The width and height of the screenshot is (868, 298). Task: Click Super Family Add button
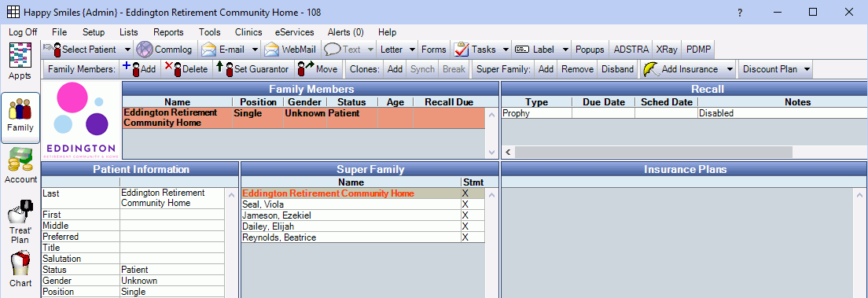[x=546, y=69]
